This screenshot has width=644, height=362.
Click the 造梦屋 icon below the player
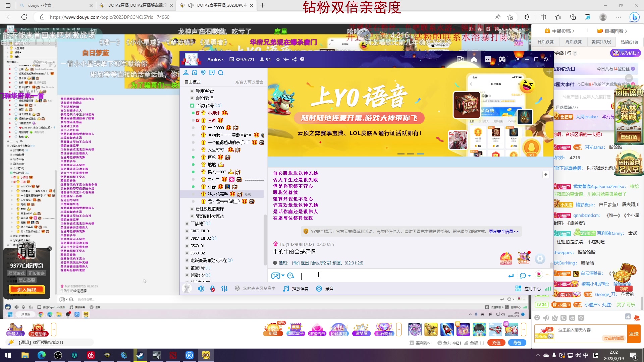point(362,330)
